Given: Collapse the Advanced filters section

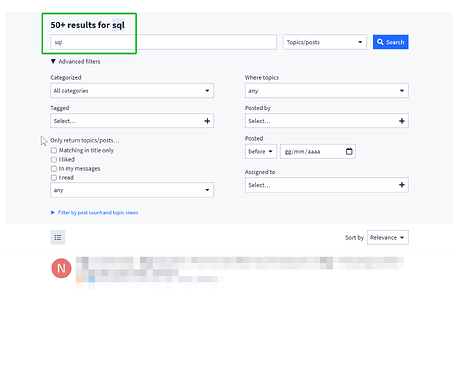Looking at the screenshot, I should (75, 61).
